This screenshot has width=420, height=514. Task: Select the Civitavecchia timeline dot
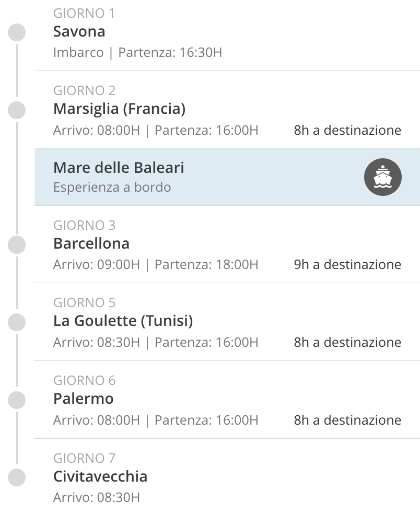(x=17, y=477)
